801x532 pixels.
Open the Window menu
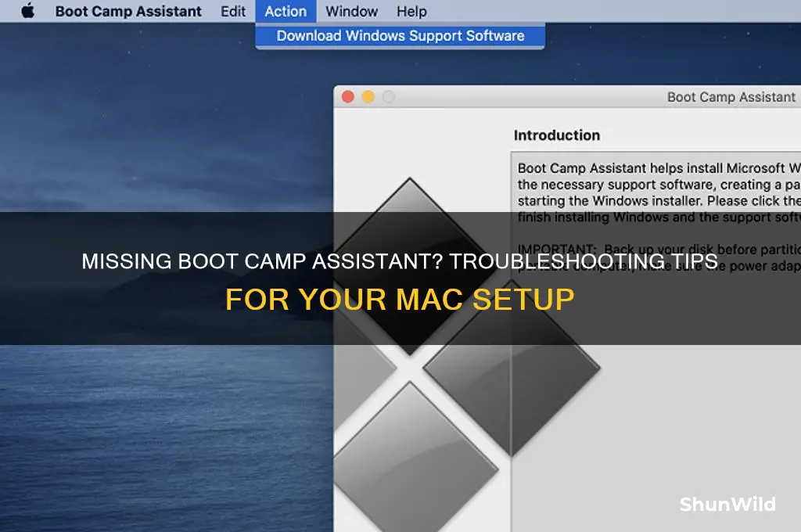351,11
